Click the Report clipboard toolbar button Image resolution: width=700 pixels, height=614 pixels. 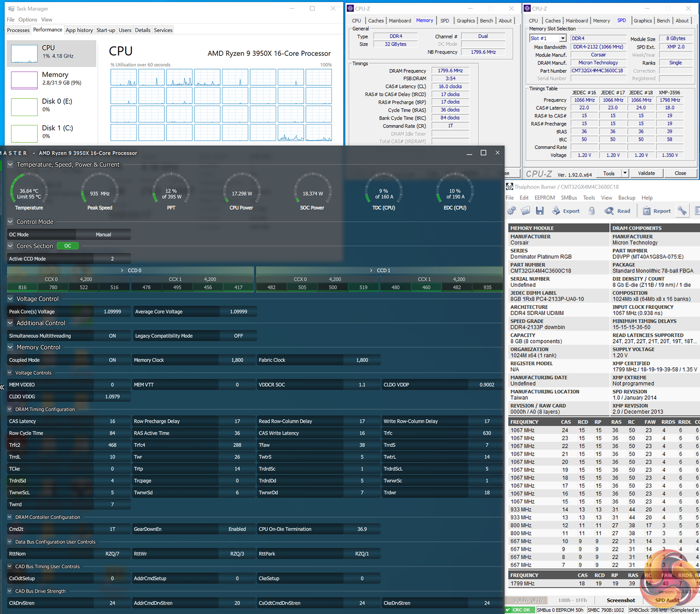[x=657, y=211]
